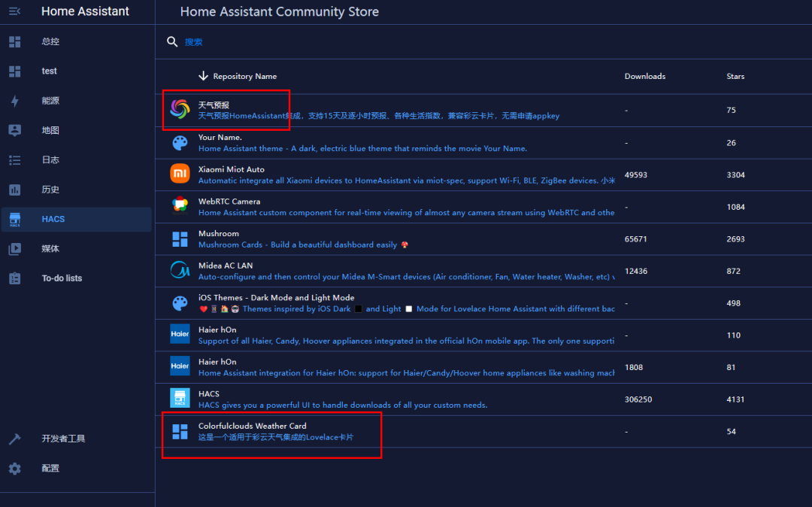Screen dimensions: 812x507
Task: Click the 日志 logbook list icon
Action: tap(14, 160)
